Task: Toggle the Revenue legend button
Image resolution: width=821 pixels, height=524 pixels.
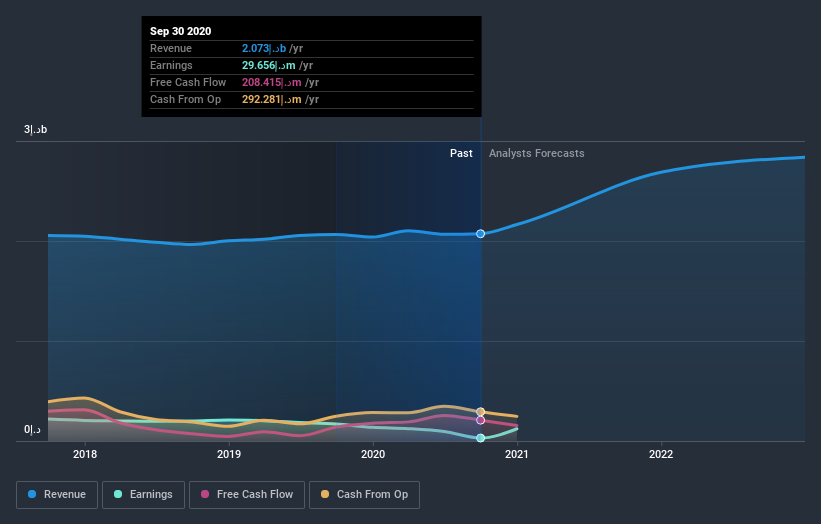Action: 57,495
